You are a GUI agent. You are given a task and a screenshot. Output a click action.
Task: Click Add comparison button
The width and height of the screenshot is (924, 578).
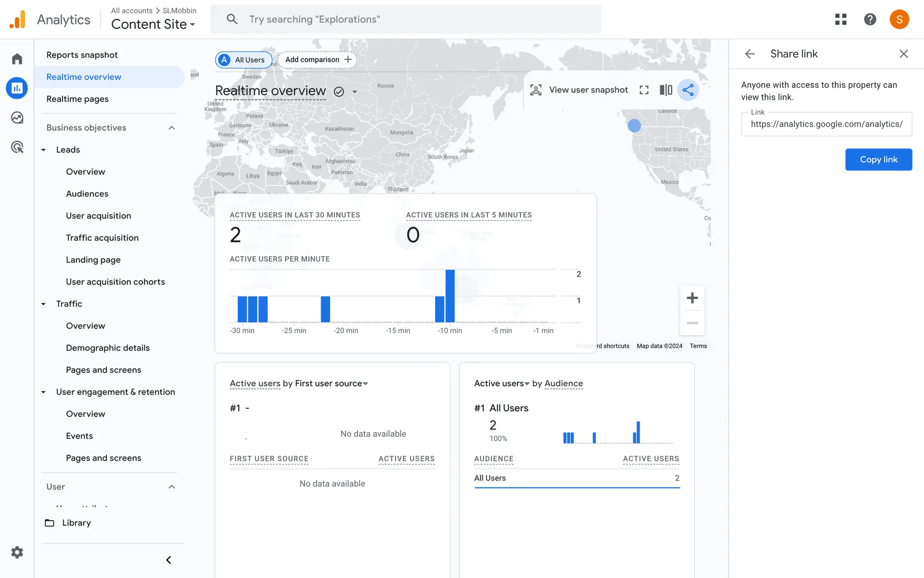[x=318, y=60]
